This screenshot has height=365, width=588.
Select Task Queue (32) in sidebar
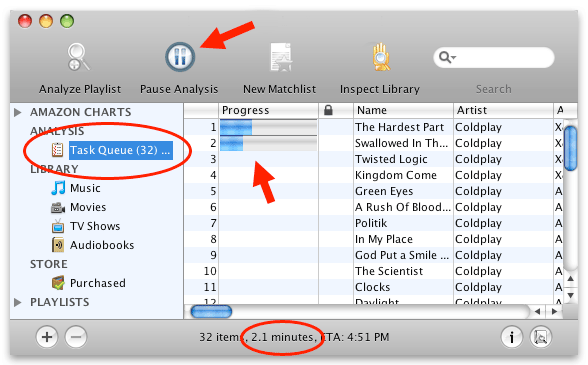121,150
